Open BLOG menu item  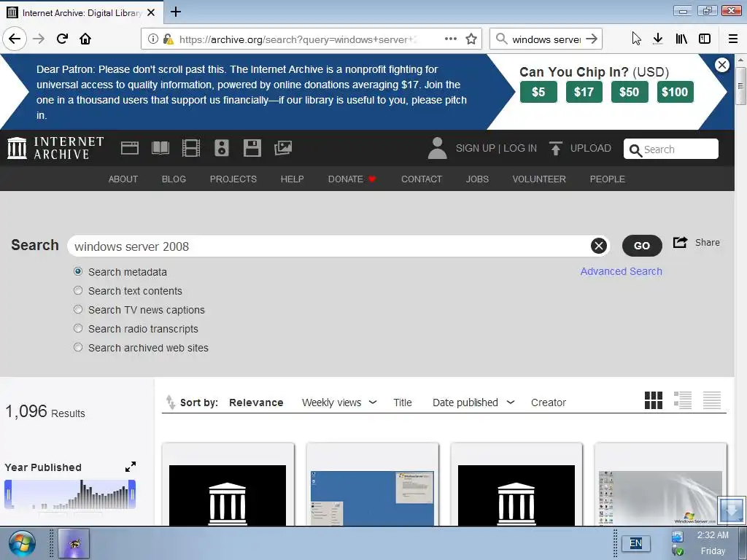[x=174, y=179]
